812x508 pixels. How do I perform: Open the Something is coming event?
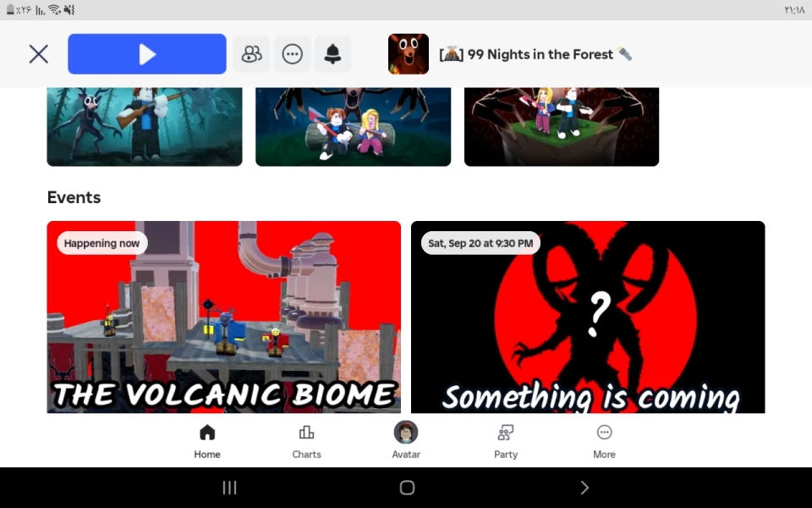(588, 317)
